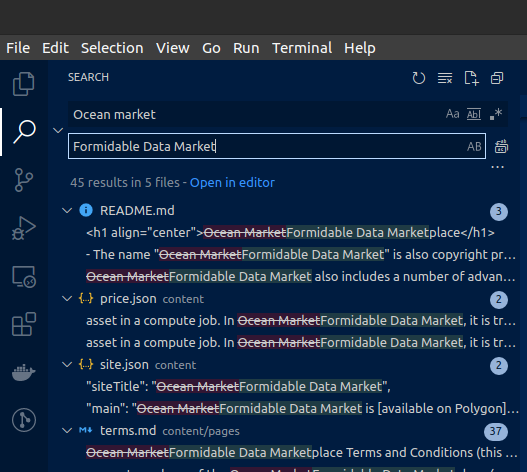Clear search results
This screenshot has height=472, width=527.
(x=445, y=78)
